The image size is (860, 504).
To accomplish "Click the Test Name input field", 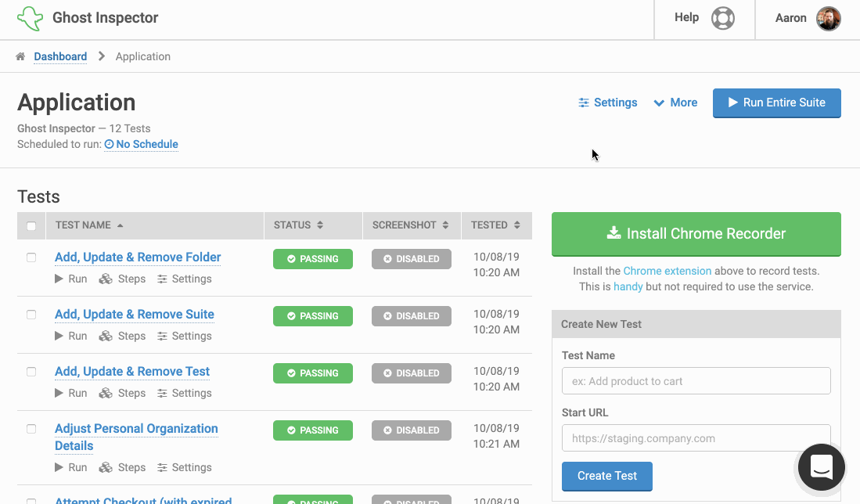I will pos(696,381).
